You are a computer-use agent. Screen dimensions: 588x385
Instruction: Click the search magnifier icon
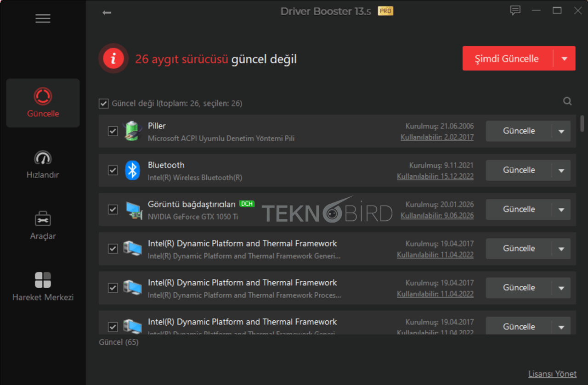(567, 101)
